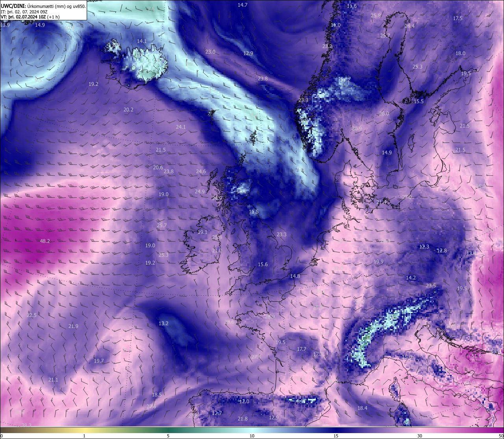
Task: Click the legend tick label 5
Action: click(x=168, y=436)
